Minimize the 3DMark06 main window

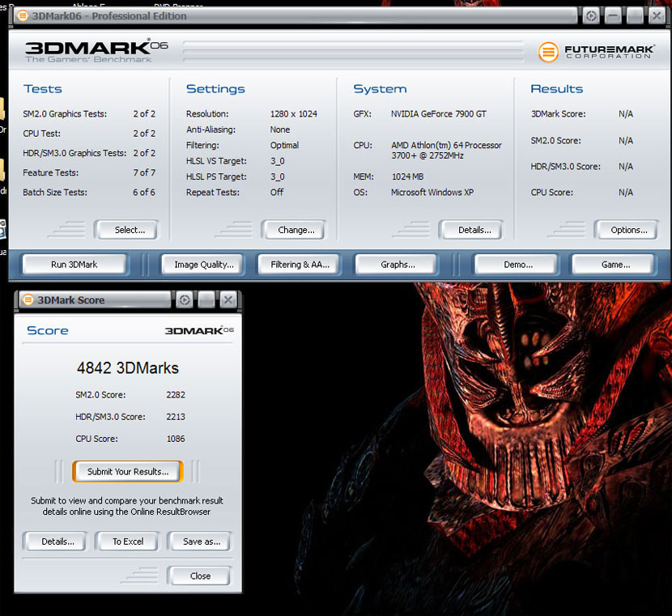coord(613,16)
